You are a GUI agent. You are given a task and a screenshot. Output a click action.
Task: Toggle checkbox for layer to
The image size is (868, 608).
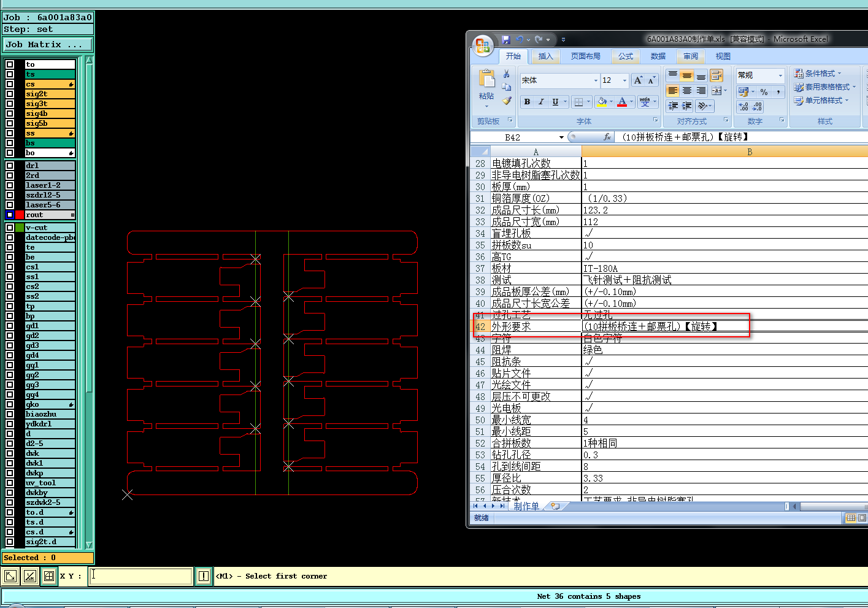coord(10,64)
